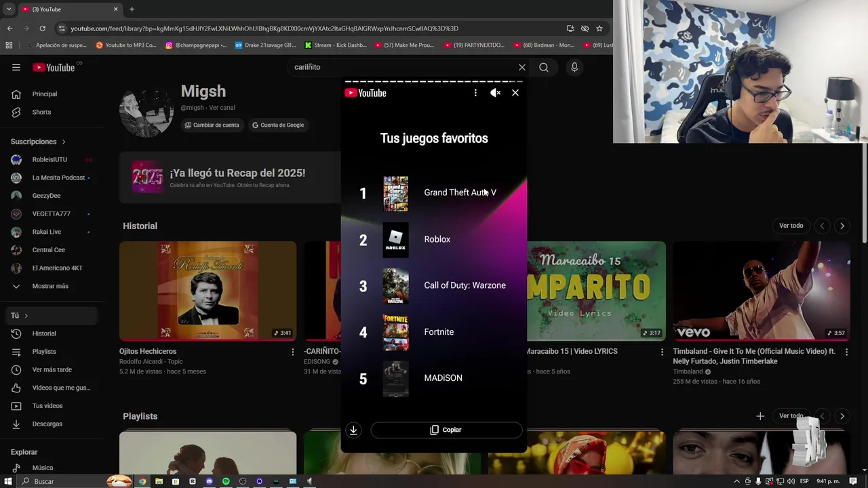The height and width of the screenshot is (488, 868).
Task: Open the 2025 Recap banner icon
Action: click(148, 178)
